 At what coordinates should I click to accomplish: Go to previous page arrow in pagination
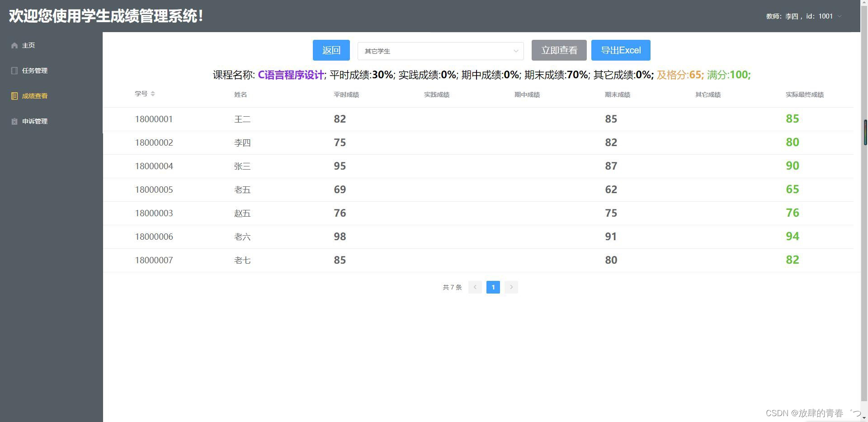475,287
